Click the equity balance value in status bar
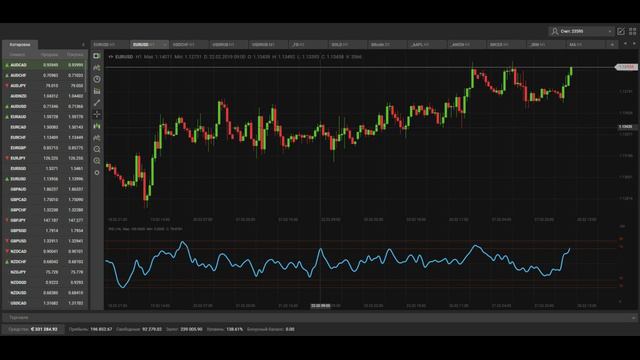The image size is (640, 360). pyautogui.click(x=44, y=329)
